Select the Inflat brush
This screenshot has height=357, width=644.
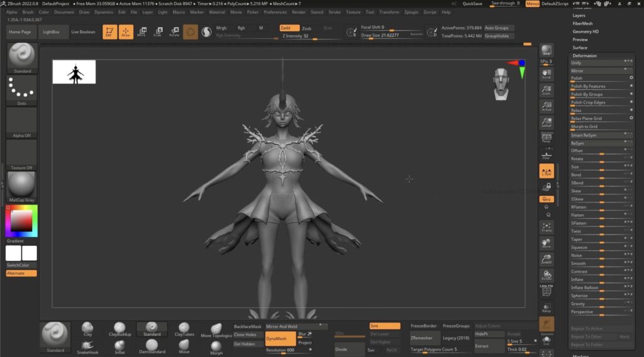[x=119, y=346]
